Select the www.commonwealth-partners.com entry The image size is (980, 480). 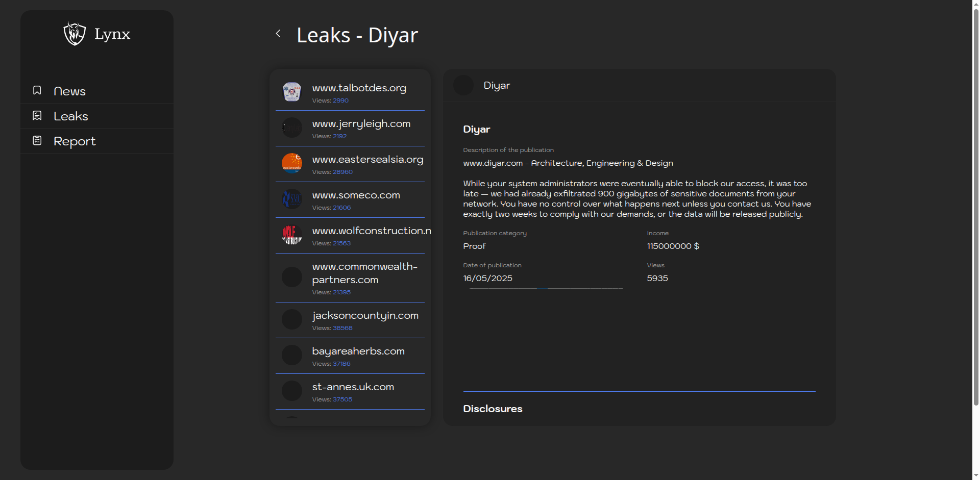click(x=350, y=278)
